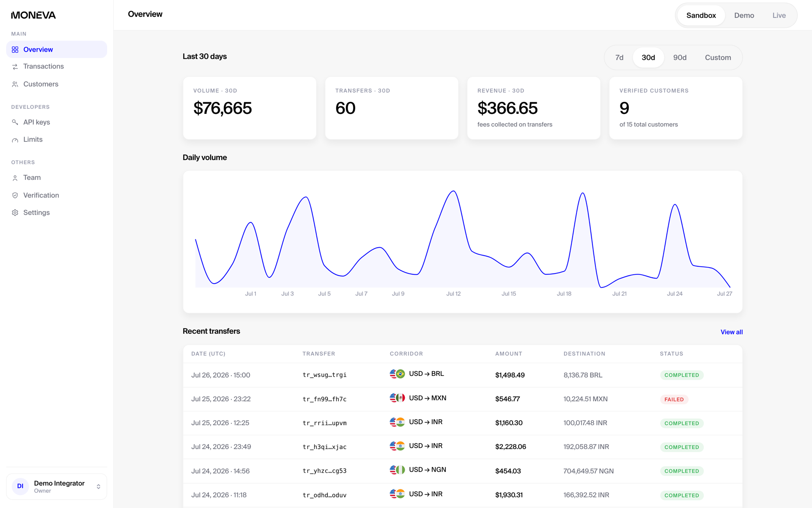Click the Verification shield icon

pos(15,195)
